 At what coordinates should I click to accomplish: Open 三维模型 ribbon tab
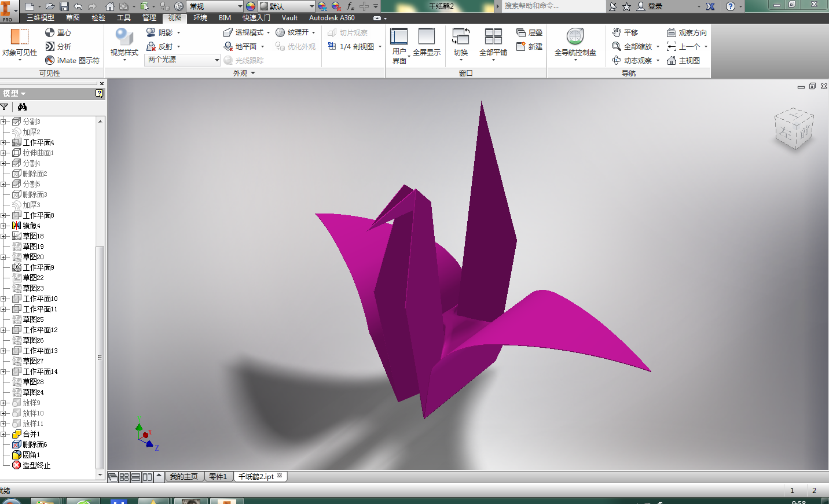tap(41, 18)
